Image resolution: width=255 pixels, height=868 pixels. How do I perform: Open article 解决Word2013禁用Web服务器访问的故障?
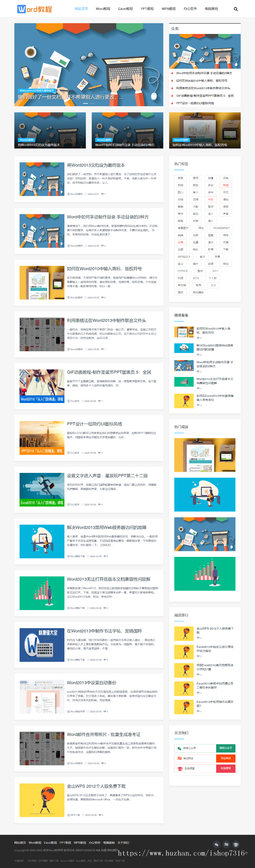click(107, 527)
